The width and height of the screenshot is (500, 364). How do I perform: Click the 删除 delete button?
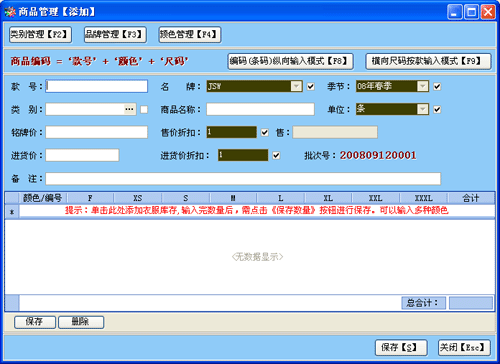81,322
